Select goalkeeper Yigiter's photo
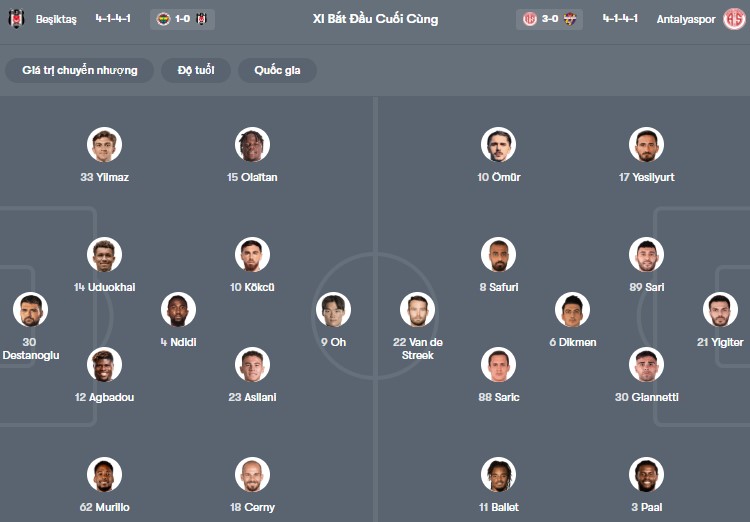 click(x=720, y=310)
